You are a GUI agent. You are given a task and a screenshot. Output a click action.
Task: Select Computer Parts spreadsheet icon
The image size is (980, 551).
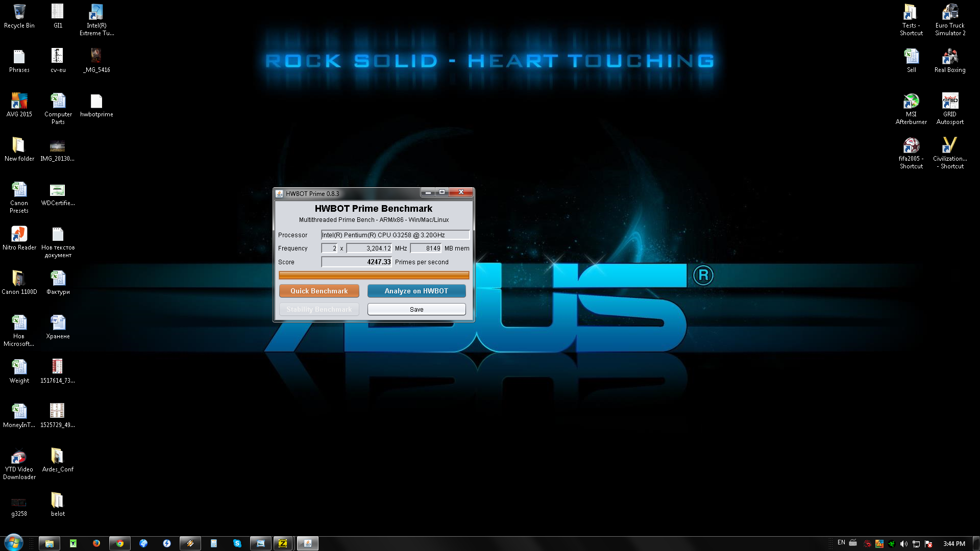click(x=58, y=109)
